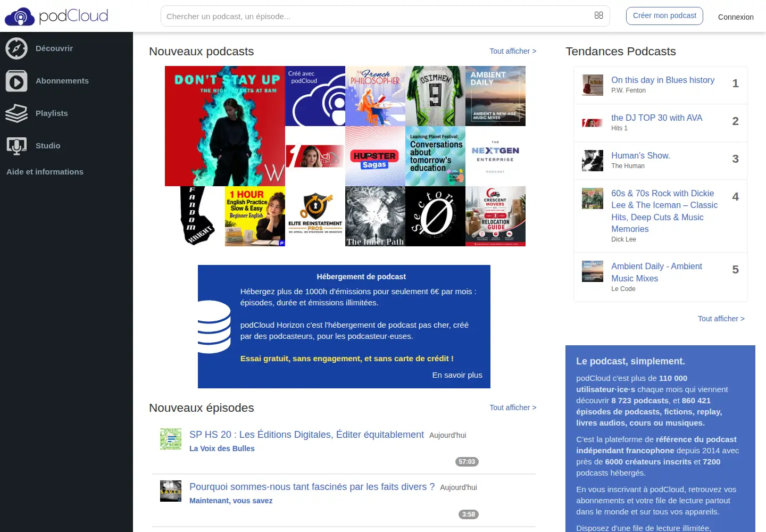
Task: Click Créer mon podcast button
Action: (x=664, y=15)
